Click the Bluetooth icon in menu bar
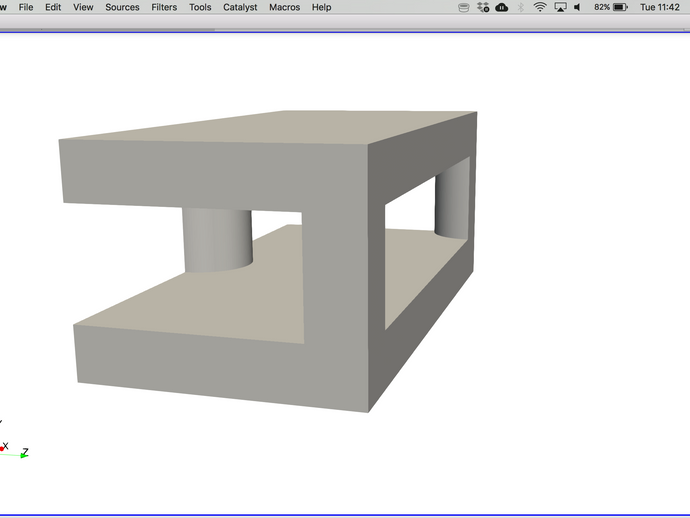This screenshot has height=518, width=690. 521,7
